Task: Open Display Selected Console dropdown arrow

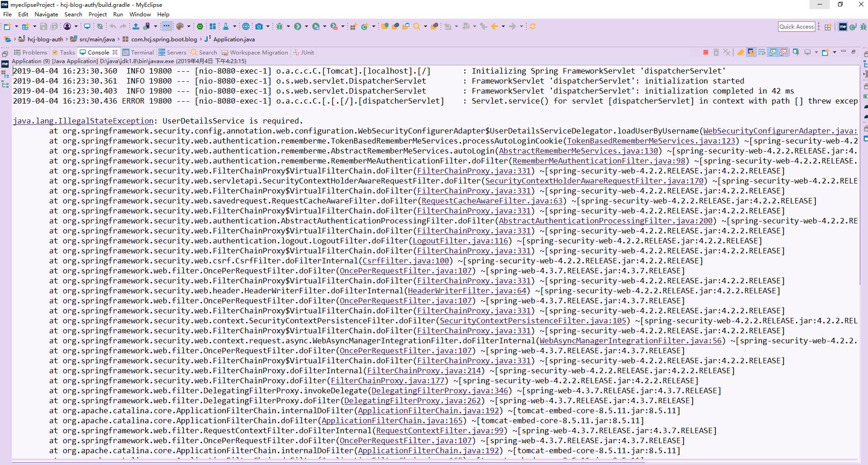Action: tap(816, 52)
